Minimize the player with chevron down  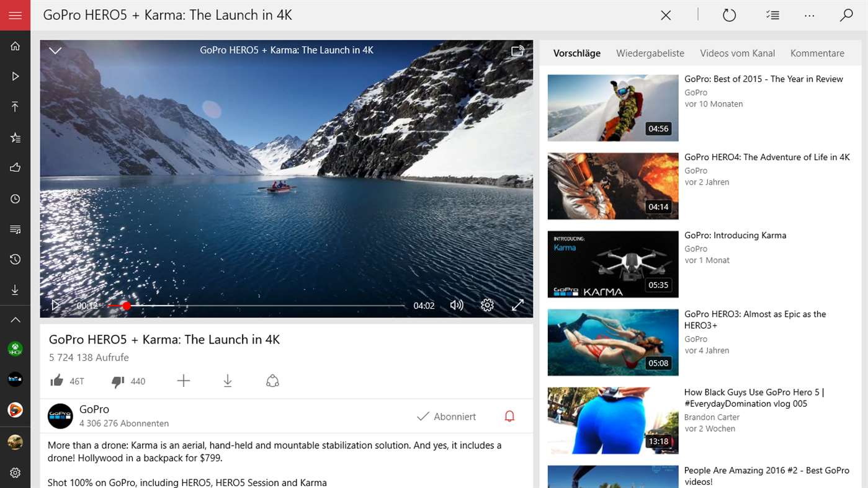click(x=55, y=50)
